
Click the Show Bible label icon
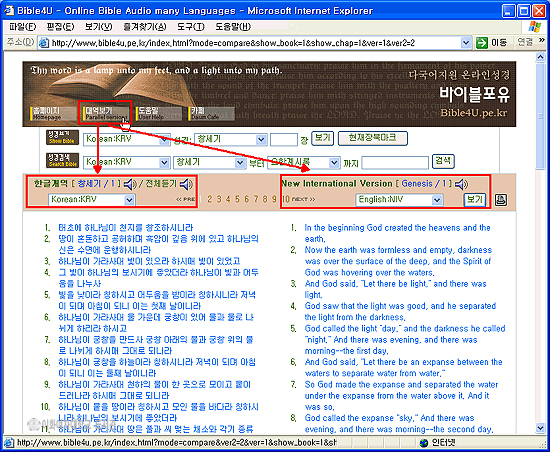point(62,137)
